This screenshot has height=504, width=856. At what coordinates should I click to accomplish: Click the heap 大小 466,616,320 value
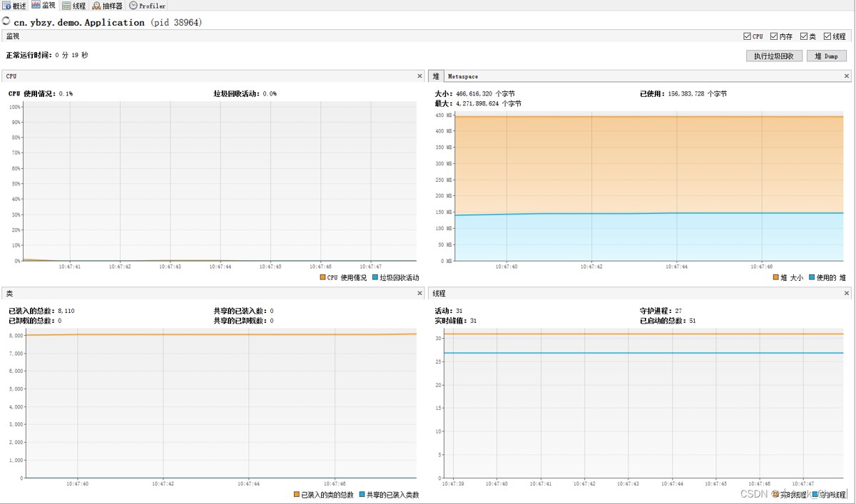[x=486, y=93]
